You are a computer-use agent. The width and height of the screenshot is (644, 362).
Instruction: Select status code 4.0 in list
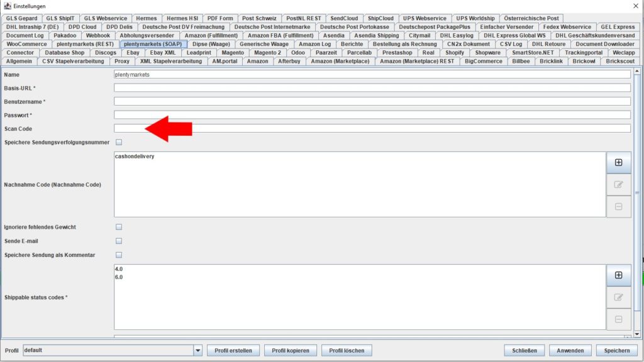click(119, 269)
